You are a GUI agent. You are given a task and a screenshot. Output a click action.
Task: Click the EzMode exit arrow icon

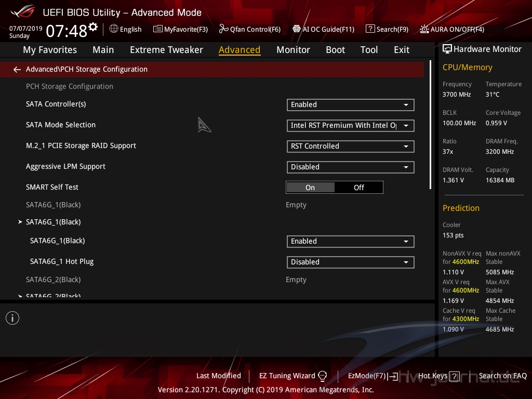coord(393,376)
